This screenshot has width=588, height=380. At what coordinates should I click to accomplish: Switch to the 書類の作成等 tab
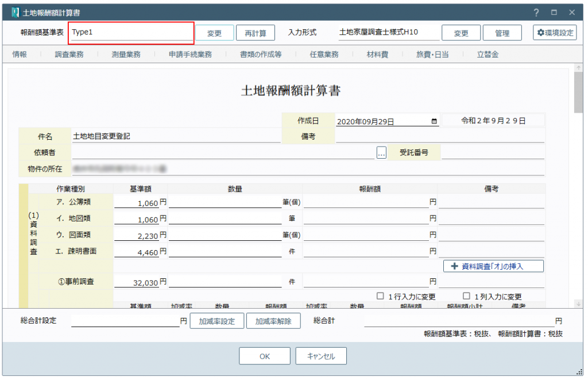tap(261, 55)
